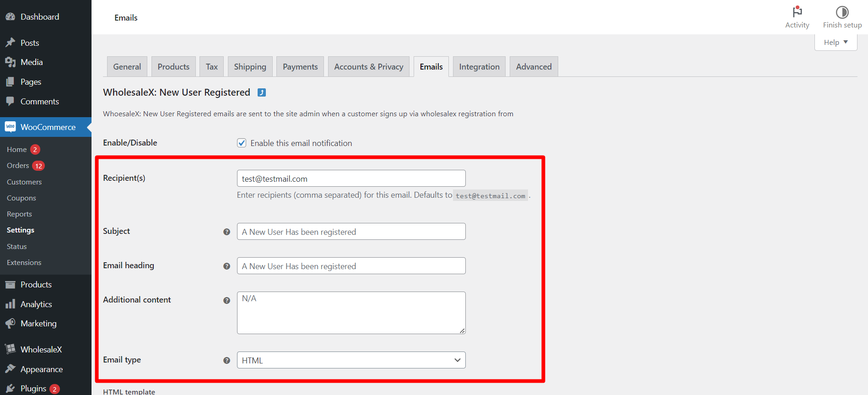Select the Payments tab
The height and width of the screenshot is (395, 868).
click(x=300, y=67)
